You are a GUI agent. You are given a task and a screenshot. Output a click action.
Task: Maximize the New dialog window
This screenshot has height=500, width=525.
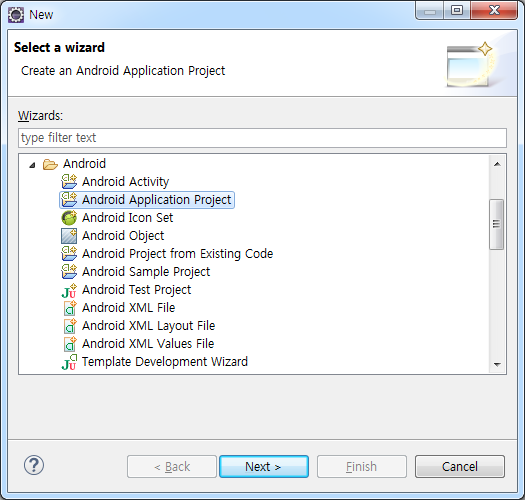pos(457,10)
